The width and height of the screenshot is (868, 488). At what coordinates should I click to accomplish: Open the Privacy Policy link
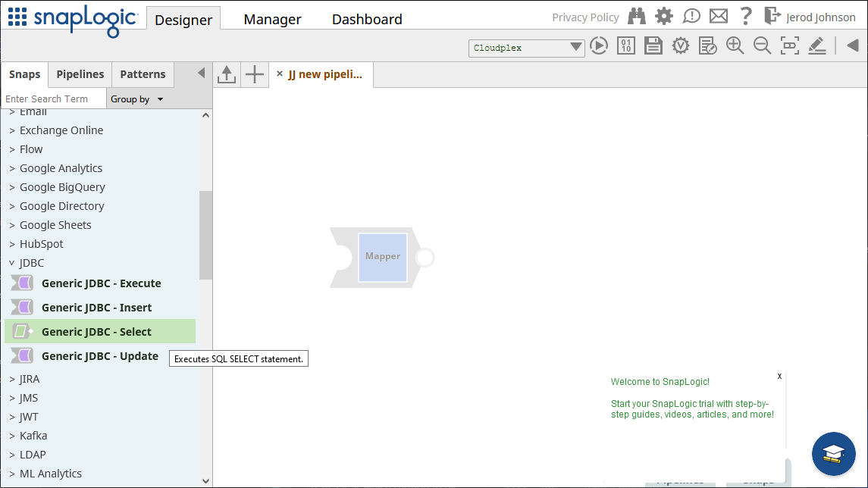point(585,17)
